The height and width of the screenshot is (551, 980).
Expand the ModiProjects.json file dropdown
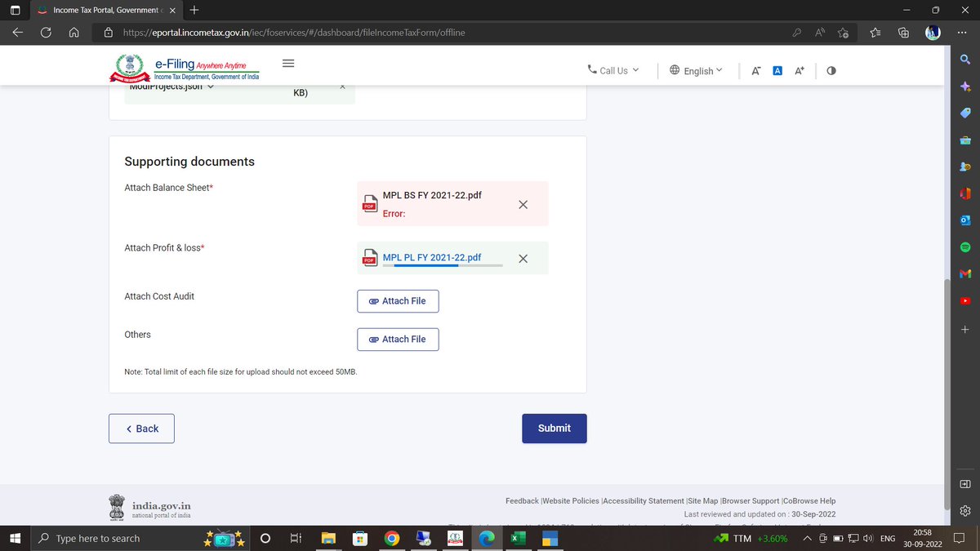[x=210, y=87]
